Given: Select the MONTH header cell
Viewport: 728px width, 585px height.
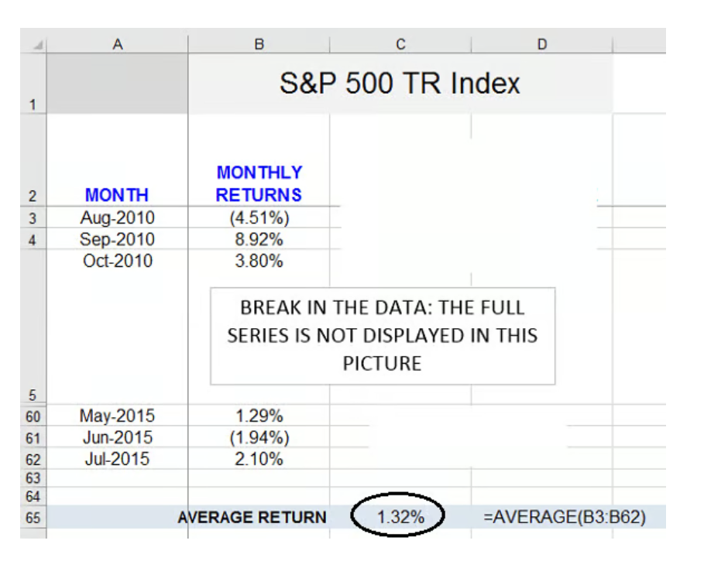Looking at the screenshot, I should tap(117, 194).
